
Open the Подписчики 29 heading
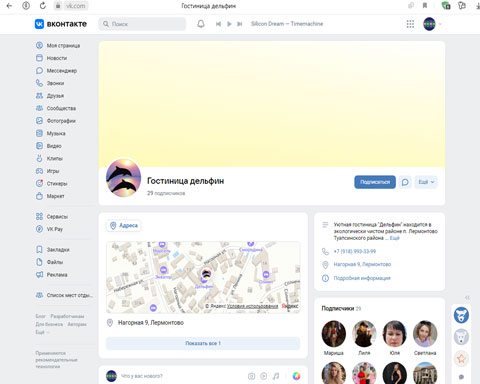pos(341,308)
